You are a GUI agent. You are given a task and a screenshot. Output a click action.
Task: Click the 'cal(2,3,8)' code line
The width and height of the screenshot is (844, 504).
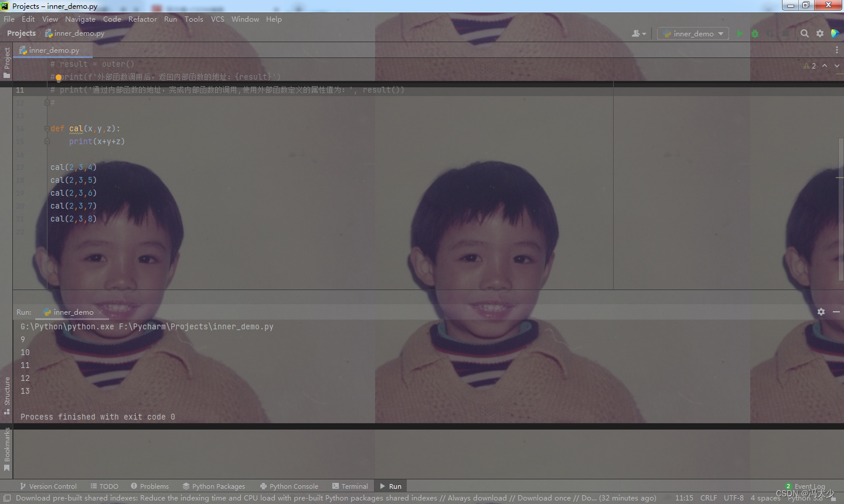(73, 219)
